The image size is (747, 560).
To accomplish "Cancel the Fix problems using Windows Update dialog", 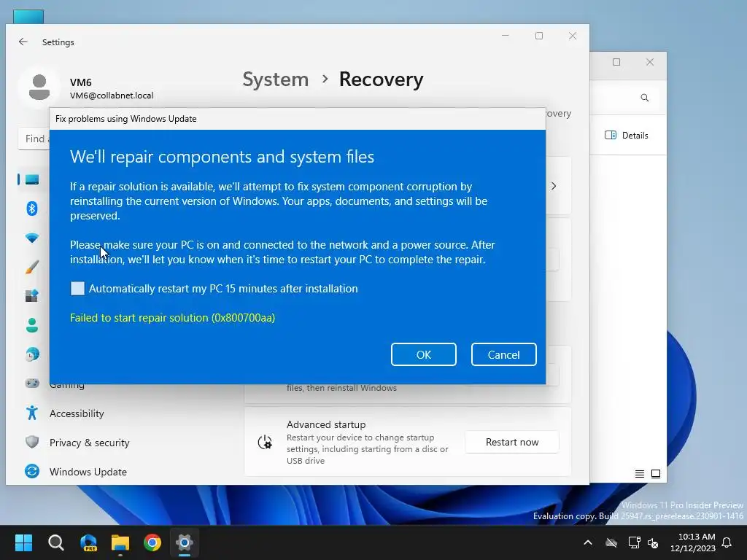I will (503, 355).
